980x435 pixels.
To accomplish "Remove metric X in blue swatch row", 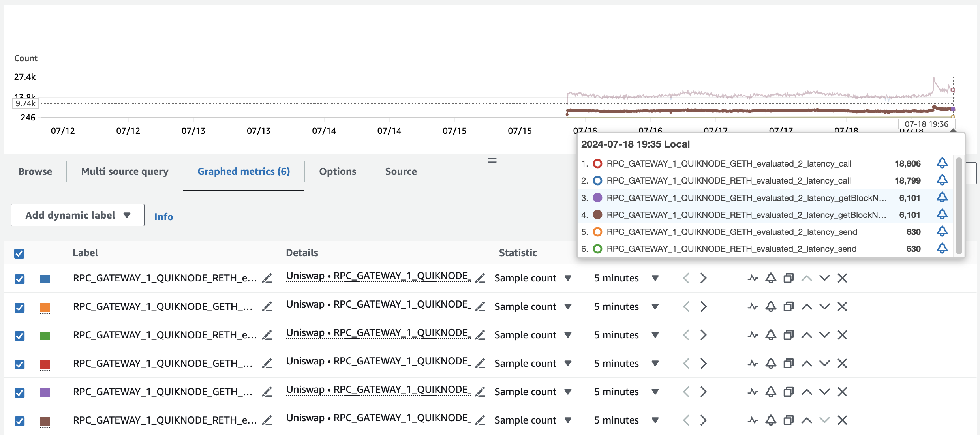I will tap(842, 278).
